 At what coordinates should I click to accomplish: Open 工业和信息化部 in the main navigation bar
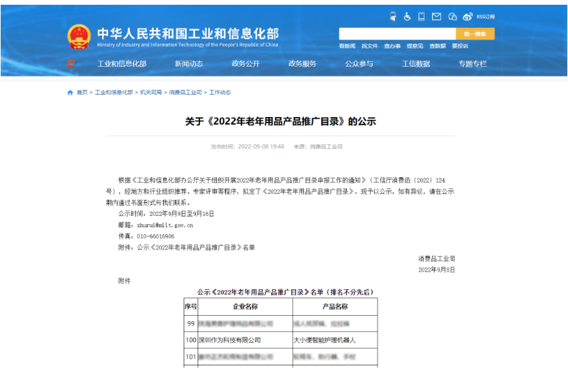[122, 64]
